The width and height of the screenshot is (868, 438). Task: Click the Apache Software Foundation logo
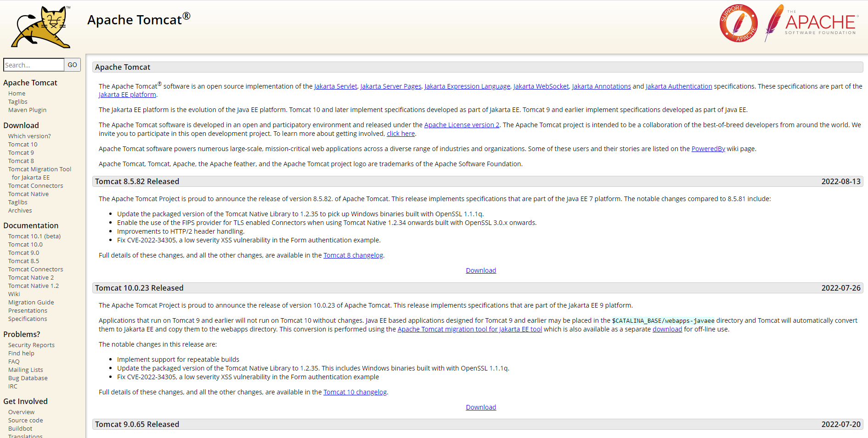tap(812, 23)
